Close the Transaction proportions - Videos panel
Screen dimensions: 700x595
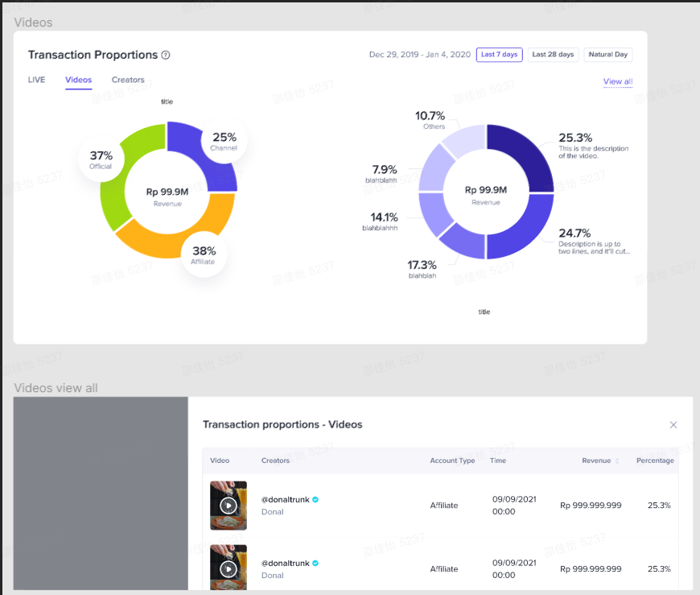point(673,425)
